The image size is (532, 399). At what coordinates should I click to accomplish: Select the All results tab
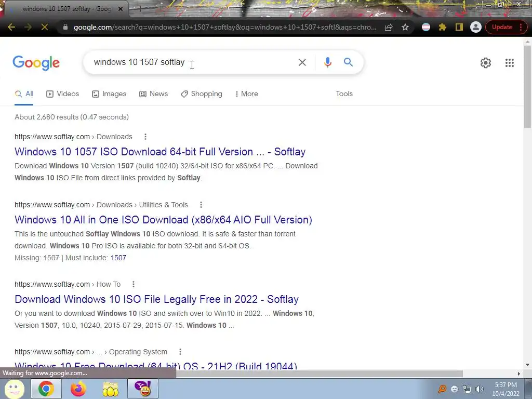point(24,94)
